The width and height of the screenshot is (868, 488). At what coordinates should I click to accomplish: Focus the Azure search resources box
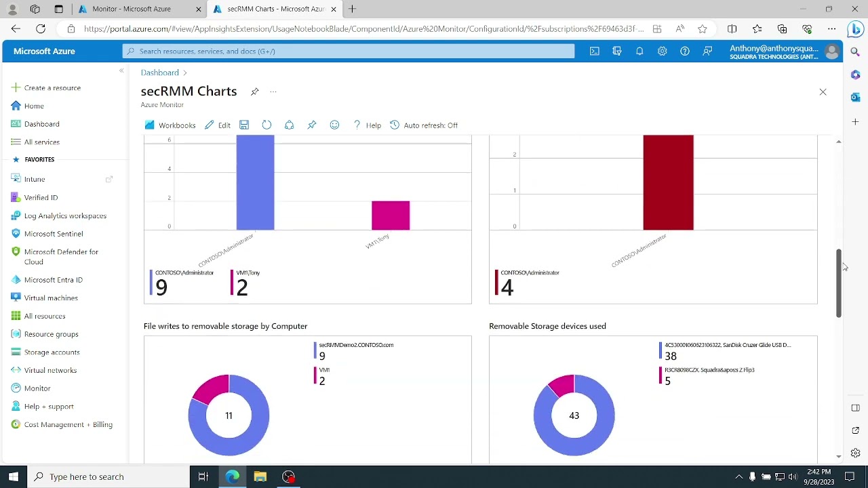tap(349, 51)
